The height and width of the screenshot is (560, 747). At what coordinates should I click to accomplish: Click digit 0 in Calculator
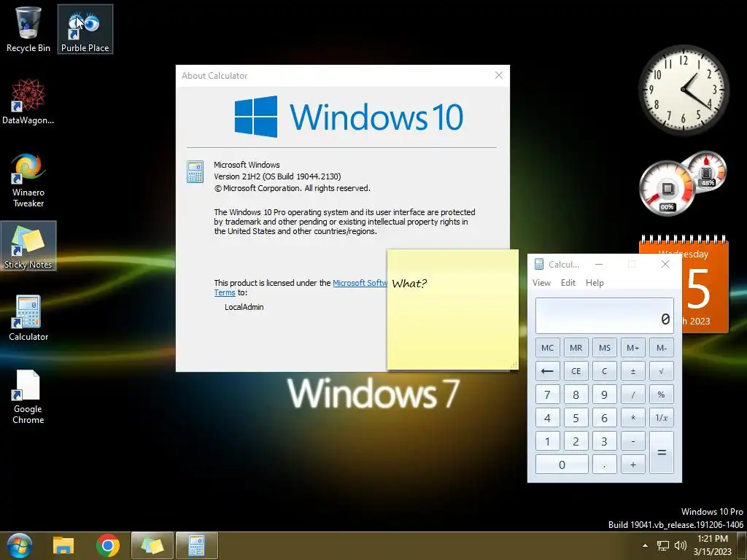[x=562, y=464]
